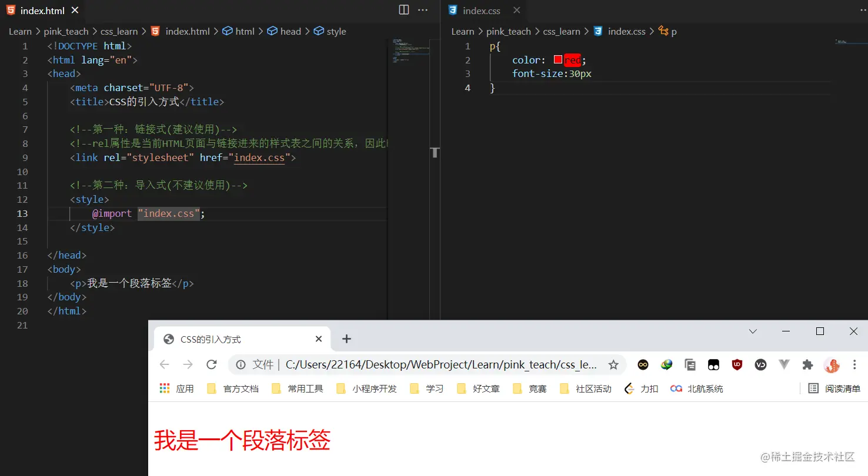The image size is (868, 476).
Task: Open Chrome's three-dot menu
Action: (x=854, y=364)
